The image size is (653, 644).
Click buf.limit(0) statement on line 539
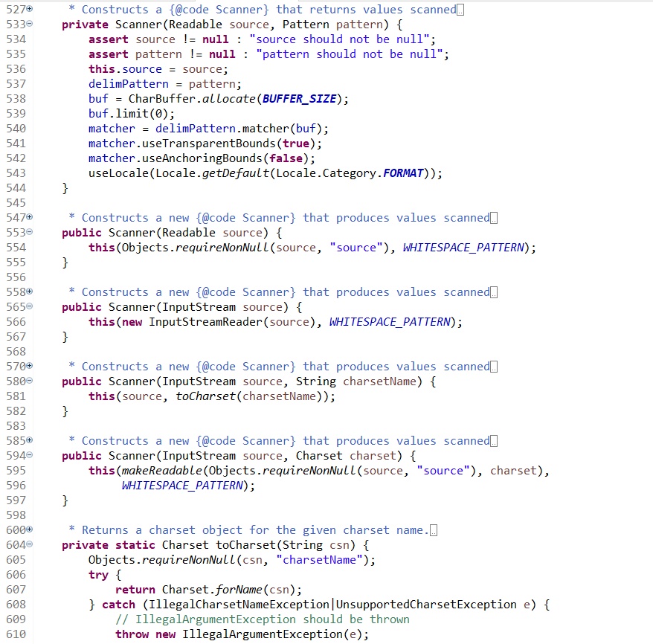point(132,114)
